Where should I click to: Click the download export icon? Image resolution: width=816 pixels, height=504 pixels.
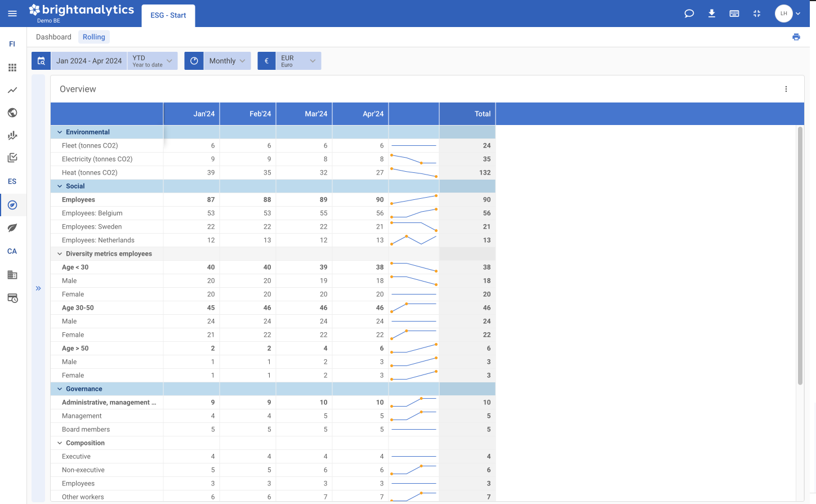[x=711, y=13]
